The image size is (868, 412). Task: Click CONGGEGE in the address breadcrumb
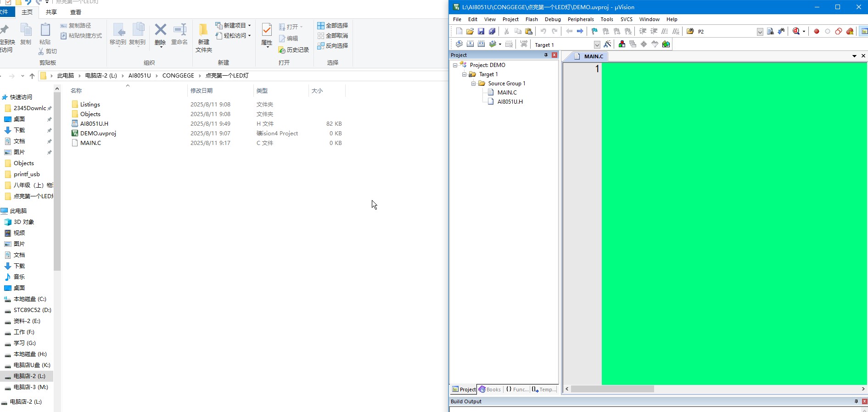coord(178,76)
